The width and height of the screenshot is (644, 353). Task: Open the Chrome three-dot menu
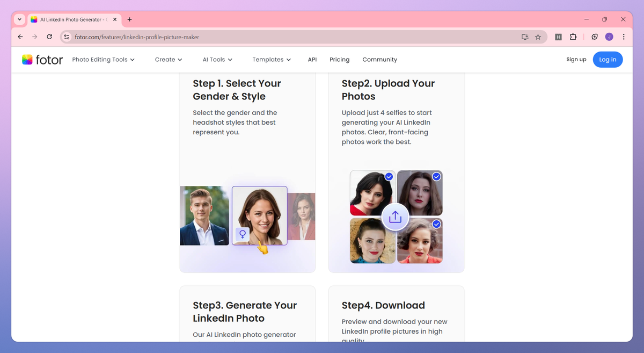[x=624, y=37]
